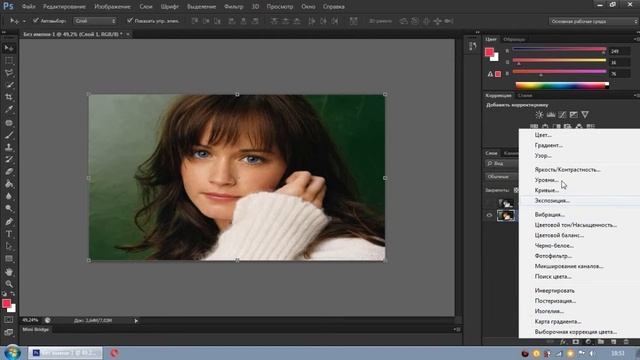
Task: Open the Выделение menu
Action: 201,7
